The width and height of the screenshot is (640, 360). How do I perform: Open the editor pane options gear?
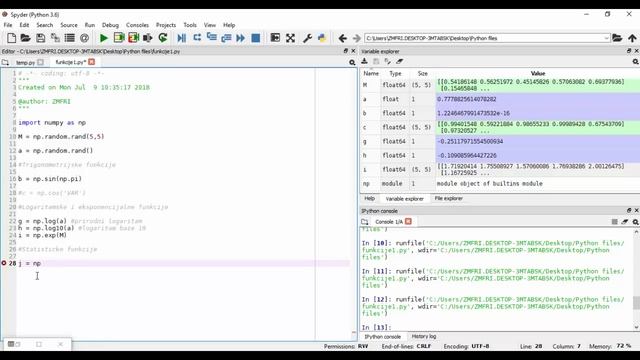(352, 62)
